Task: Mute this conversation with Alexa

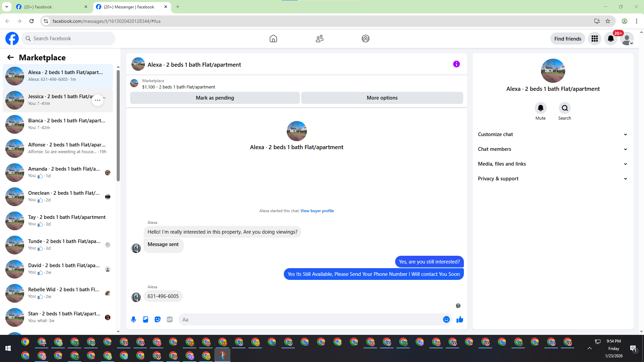Action: (x=540, y=108)
